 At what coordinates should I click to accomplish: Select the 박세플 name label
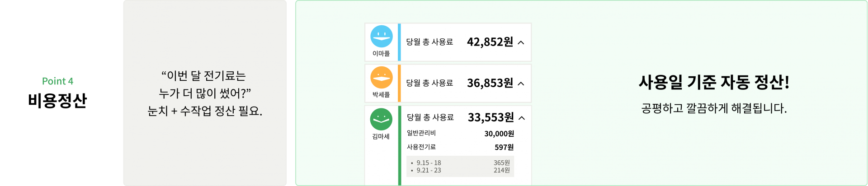(381, 94)
